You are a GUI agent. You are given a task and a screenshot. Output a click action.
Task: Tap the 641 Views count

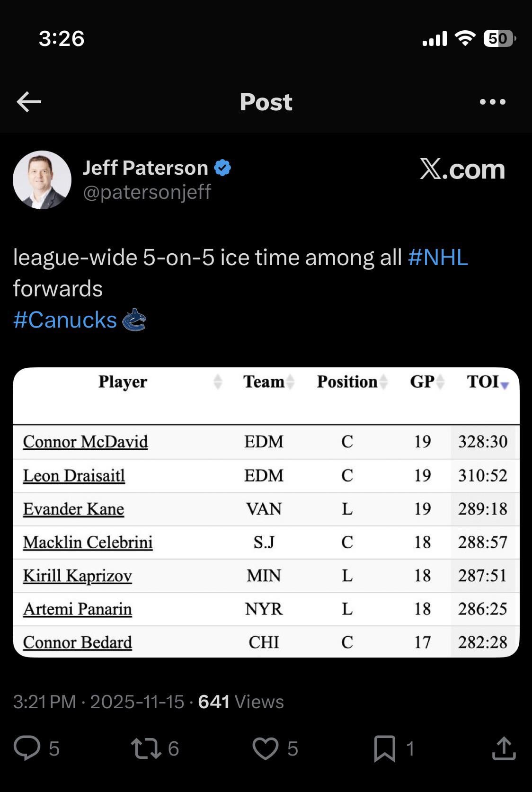coord(240,702)
